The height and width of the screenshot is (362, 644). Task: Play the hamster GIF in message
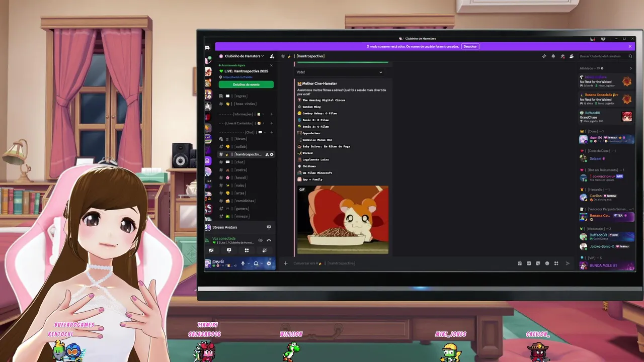[x=343, y=220]
